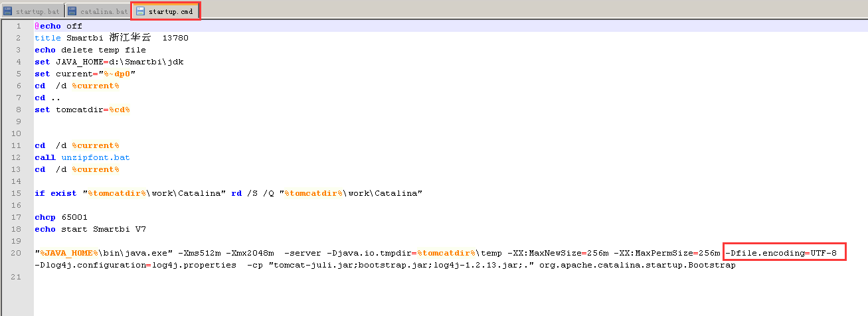Click '-XX:MaxNewSize' option text
Viewport: 868px width, 316px height.
click(545, 253)
